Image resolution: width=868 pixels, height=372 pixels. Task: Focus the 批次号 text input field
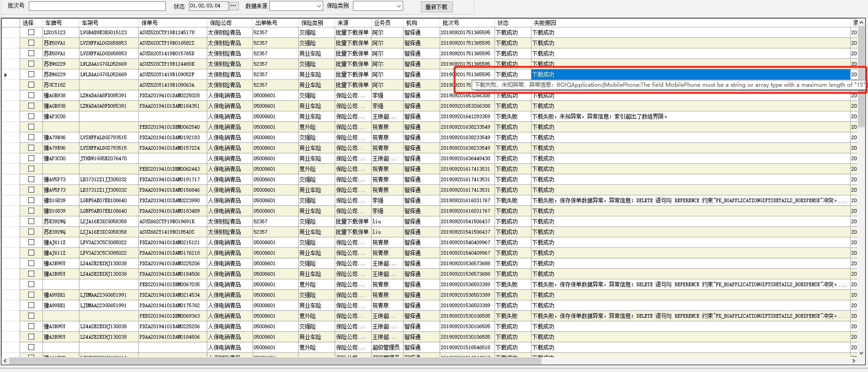[97, 6]
